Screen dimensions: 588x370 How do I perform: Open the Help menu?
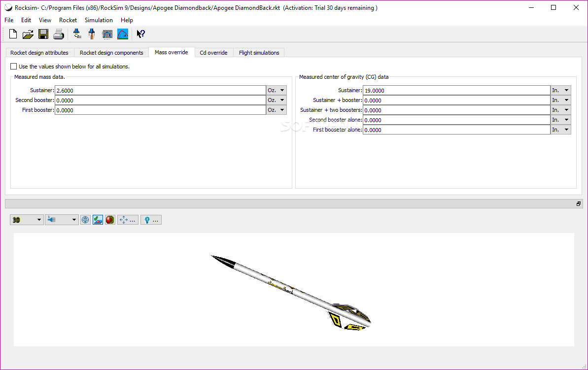tap(127, 20)
